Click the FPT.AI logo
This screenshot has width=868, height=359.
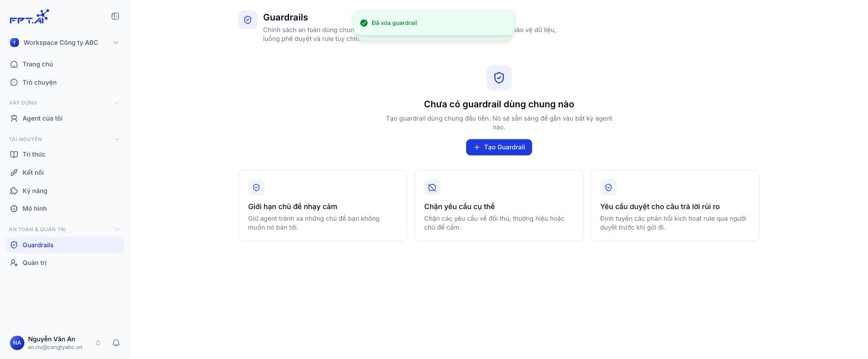pyautogui.click(x=29, y=17)
